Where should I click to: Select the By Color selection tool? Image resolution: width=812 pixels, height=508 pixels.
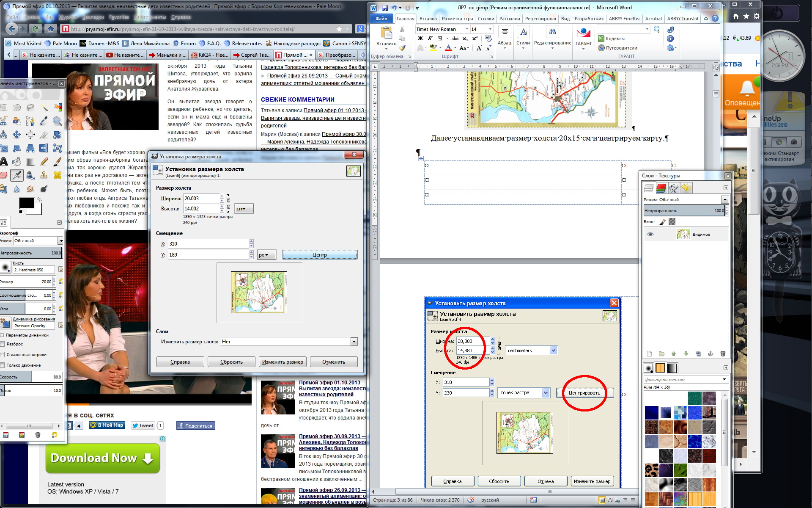(x=58, y=108)
